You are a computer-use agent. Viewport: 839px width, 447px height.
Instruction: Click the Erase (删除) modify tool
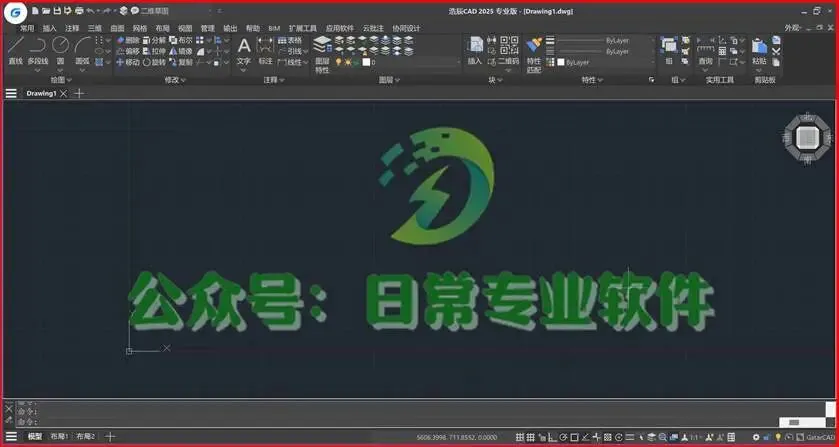128,40
